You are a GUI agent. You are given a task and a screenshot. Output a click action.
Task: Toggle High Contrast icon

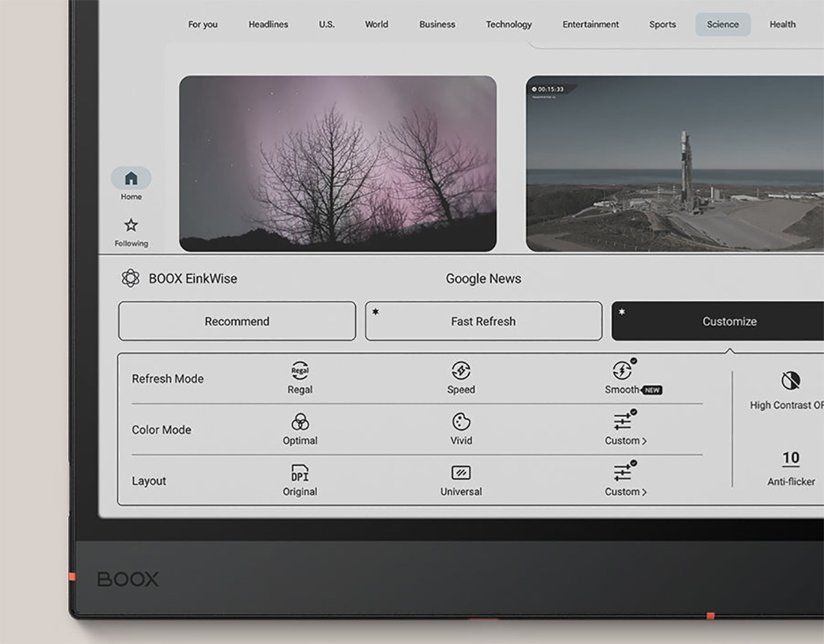pos(790,380)
